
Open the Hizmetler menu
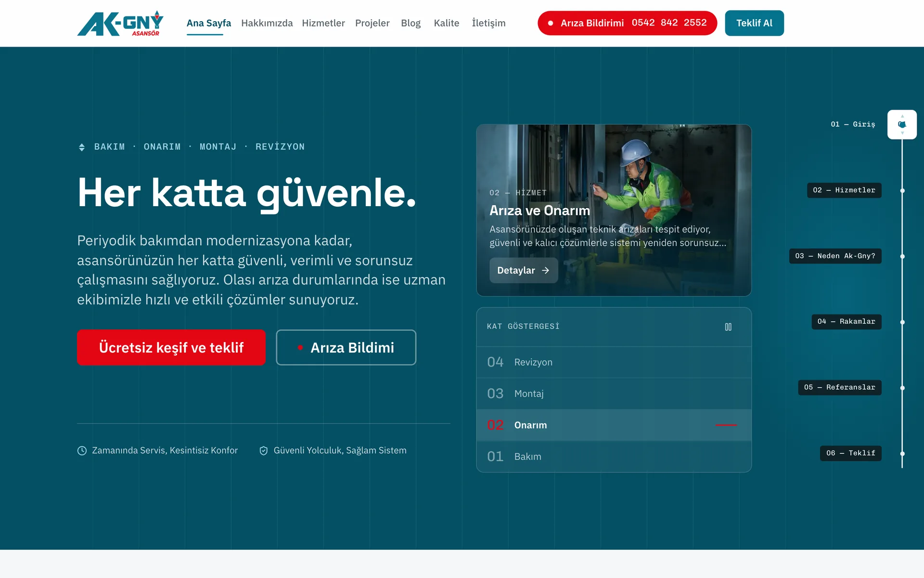(323, 23)
